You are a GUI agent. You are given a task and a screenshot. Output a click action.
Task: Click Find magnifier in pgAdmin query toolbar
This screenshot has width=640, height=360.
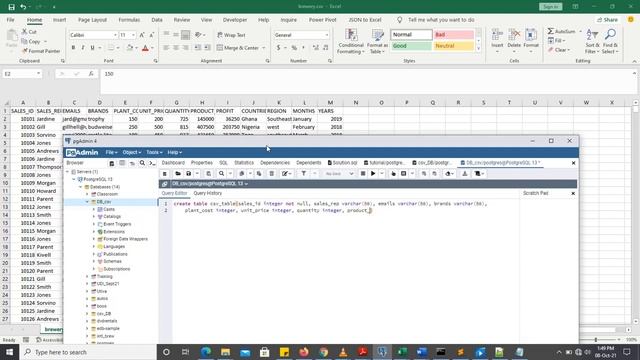222,173
